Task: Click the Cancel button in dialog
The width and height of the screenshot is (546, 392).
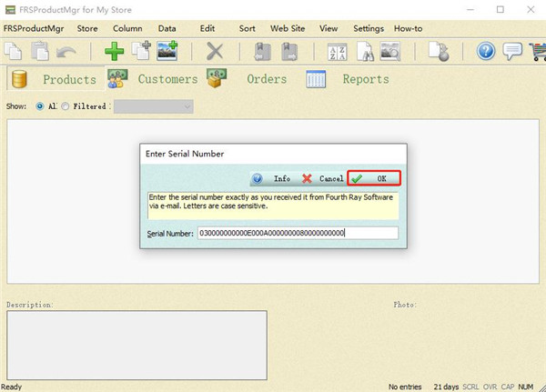Action: click(x=323, y=178)
